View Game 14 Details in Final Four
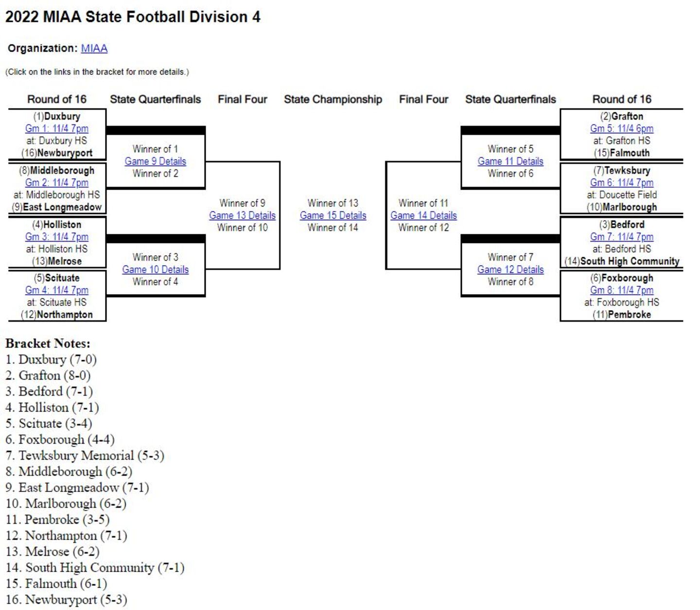This screenshot has width=700, height=610. 423,215
